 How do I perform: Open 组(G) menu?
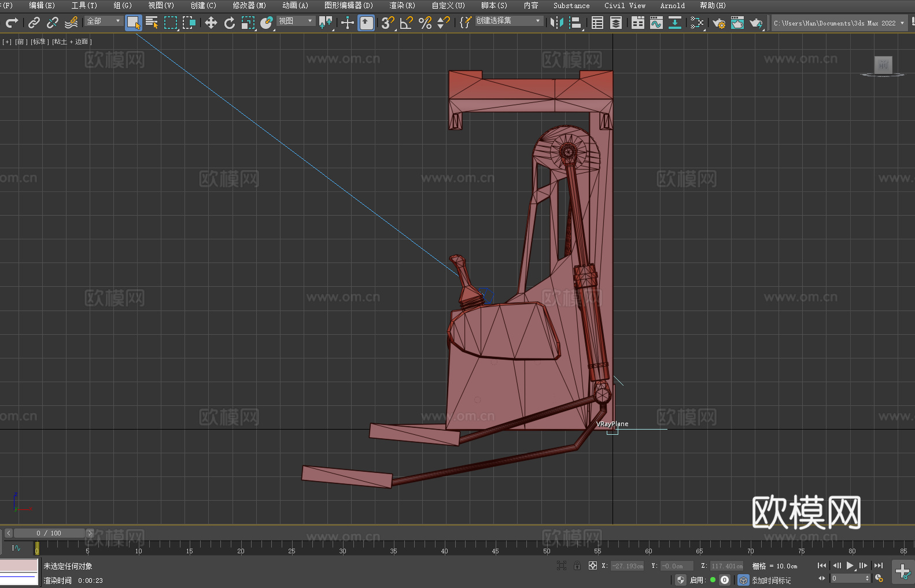click(x=123, y=5)
